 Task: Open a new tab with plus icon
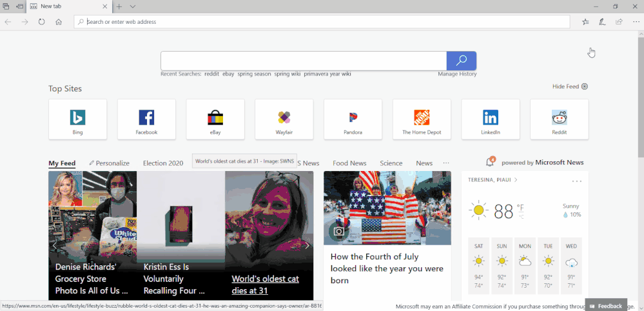pyautogui.click(x=119, y=6)
